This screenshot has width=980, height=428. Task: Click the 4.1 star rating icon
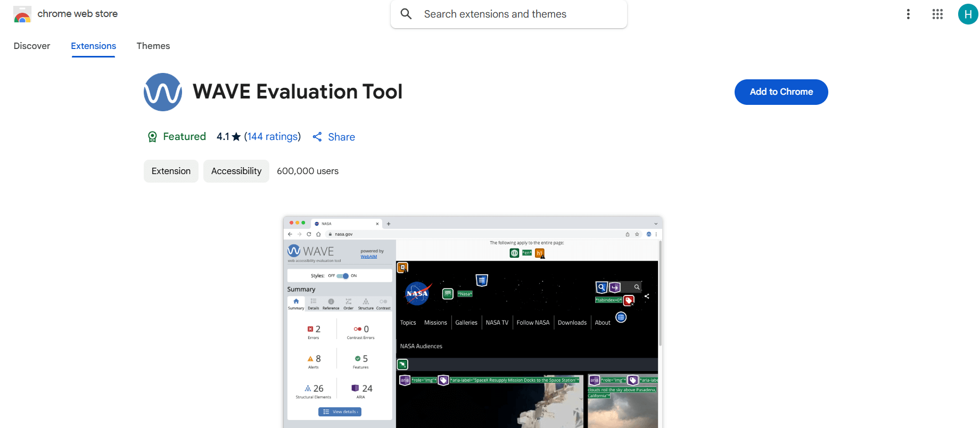pos(236,137)
